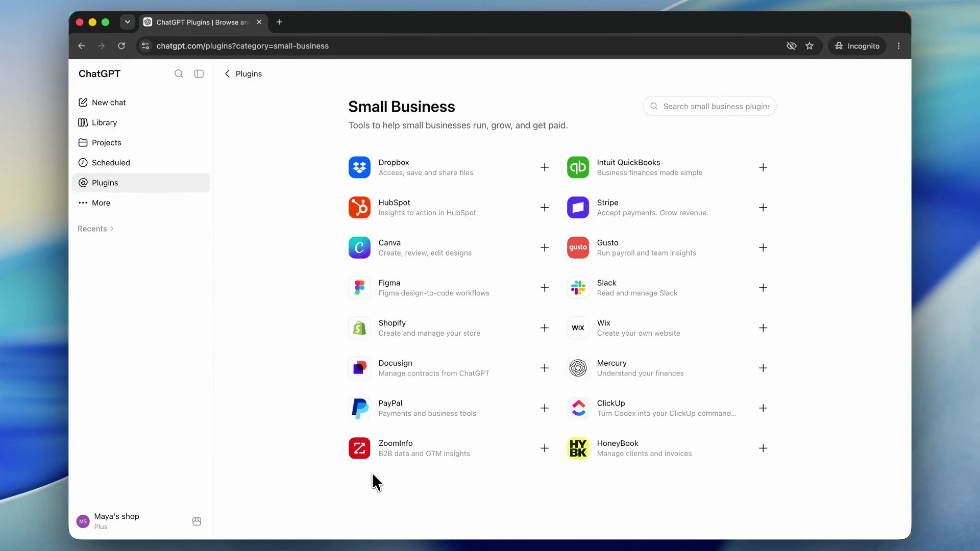Open the Canva plugin icon
980x551 pixels.
[359, 247]
